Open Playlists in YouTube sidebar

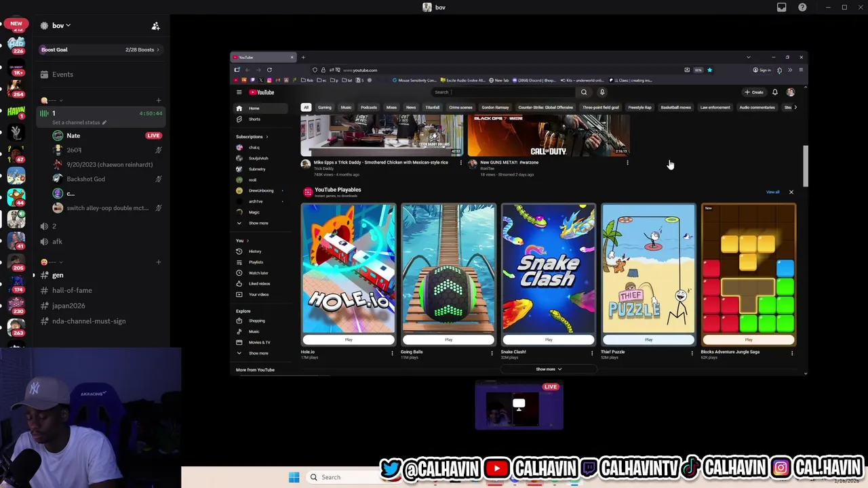(256, 262)
